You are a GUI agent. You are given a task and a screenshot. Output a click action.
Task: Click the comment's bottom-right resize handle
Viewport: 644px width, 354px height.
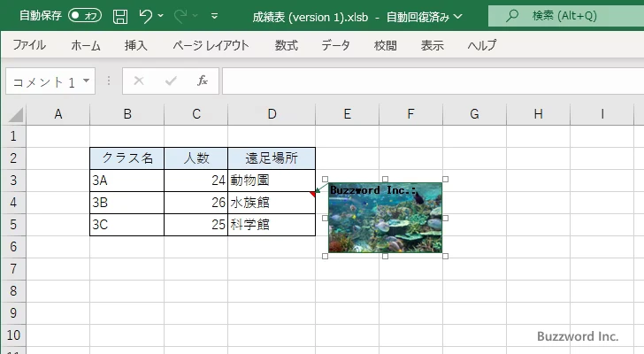(x=445, y=257)
